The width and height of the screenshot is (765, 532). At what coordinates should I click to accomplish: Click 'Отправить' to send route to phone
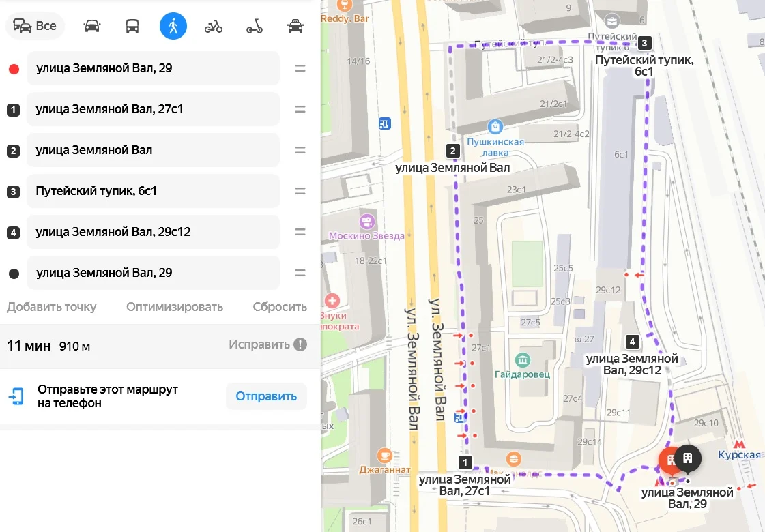click(266, 396)
